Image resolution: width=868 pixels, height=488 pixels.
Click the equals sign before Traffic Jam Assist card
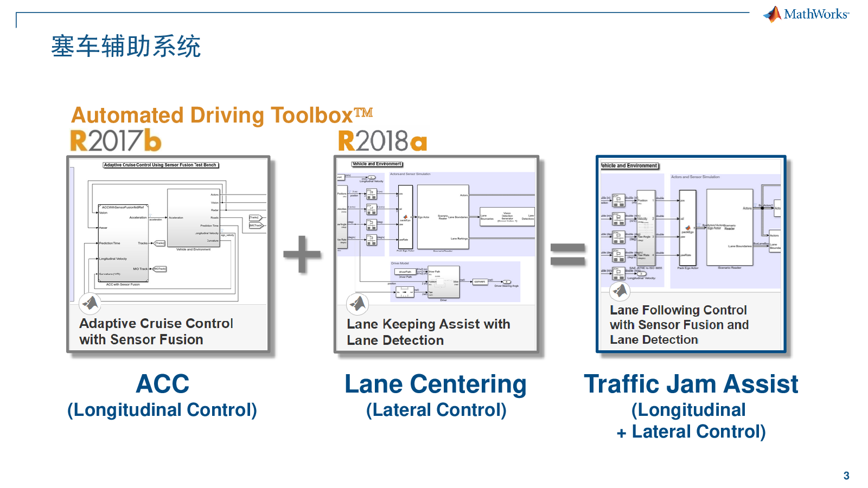click(568, 254)
